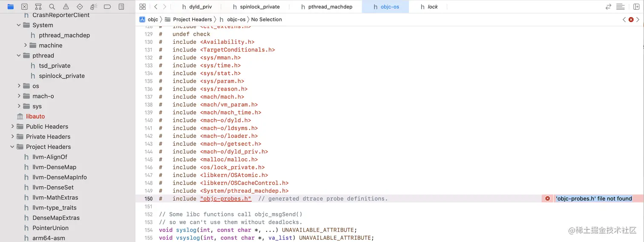This screenshot has width=644, height=242.
Task: Click the related items grid icon
Action: (143, 7)
